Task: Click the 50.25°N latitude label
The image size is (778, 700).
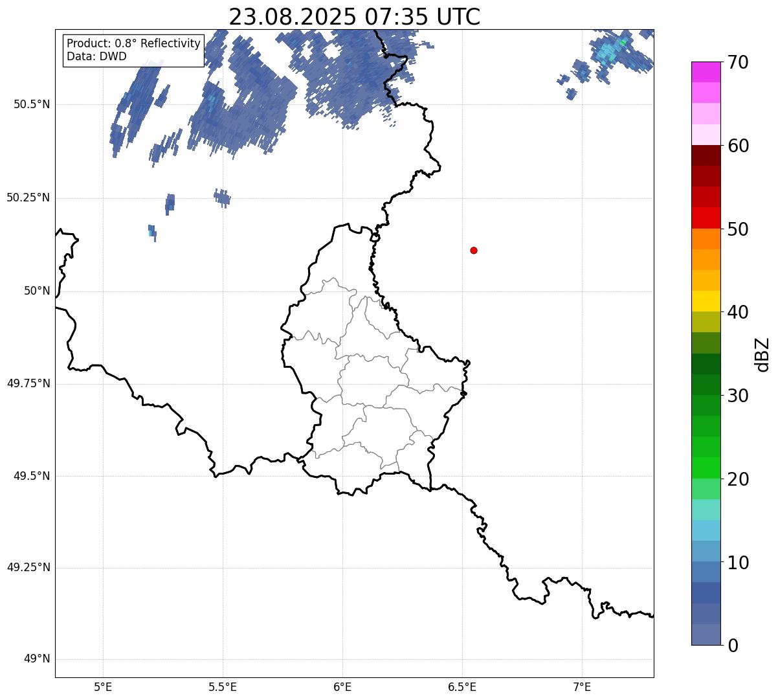Action: [28, 198]
